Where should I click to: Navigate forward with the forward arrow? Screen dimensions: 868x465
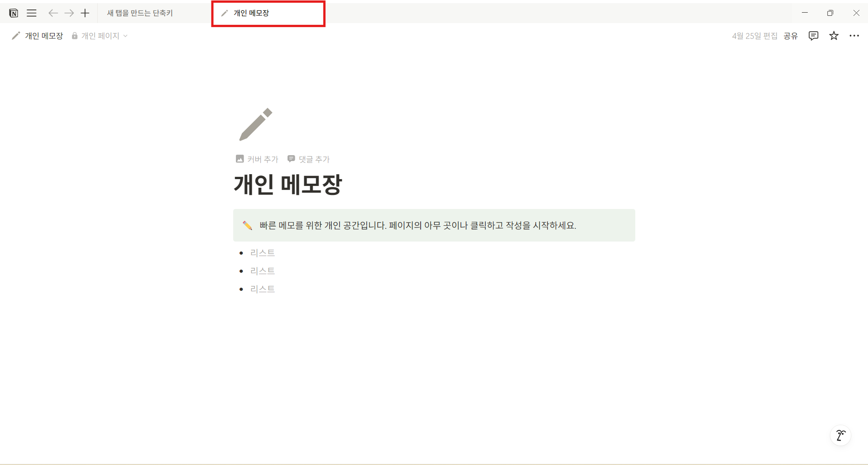point(69,13)
